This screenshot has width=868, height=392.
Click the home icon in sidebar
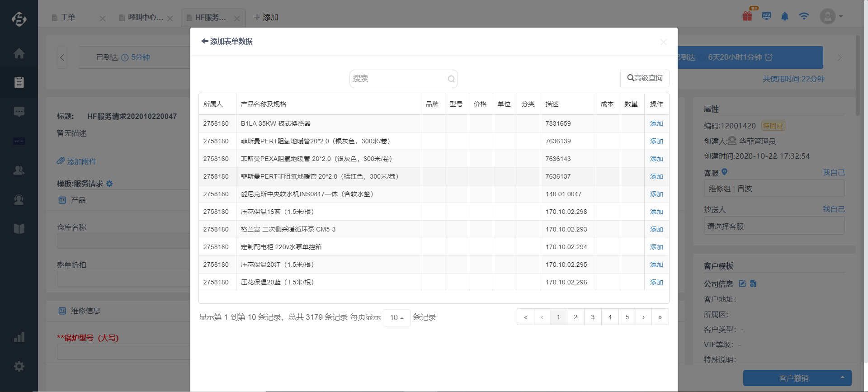19,53
